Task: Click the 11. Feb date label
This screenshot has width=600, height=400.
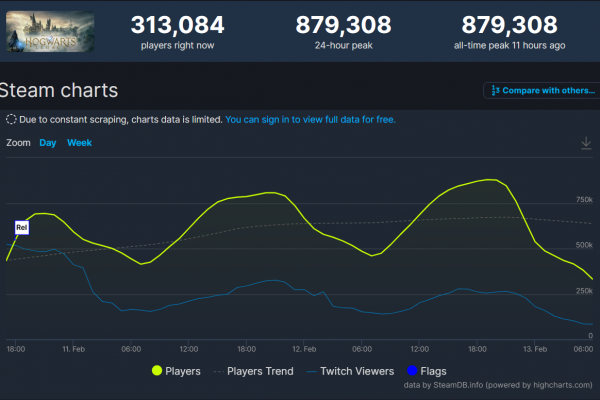Action: tap(73, 349)
